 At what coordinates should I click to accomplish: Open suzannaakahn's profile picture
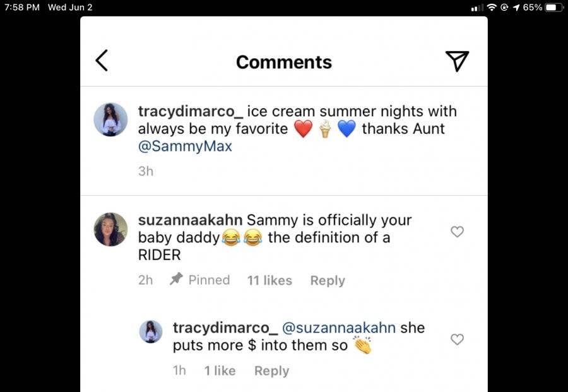coord(110,229)
